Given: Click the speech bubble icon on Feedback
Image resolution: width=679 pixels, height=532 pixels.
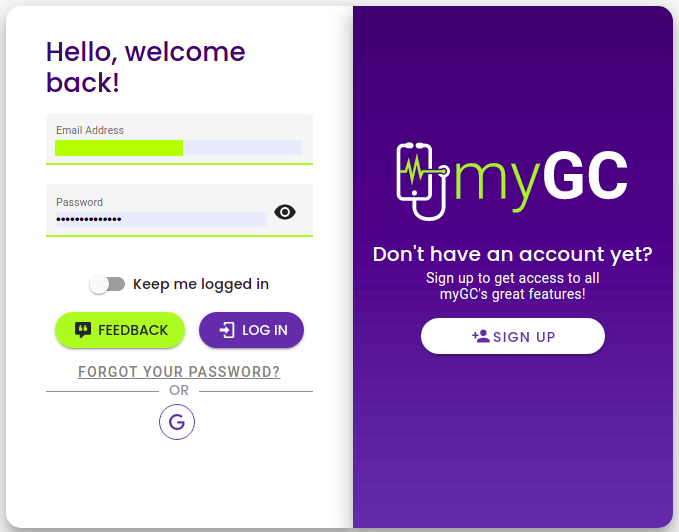Looking at the screenshot, I should pos(83,330).
